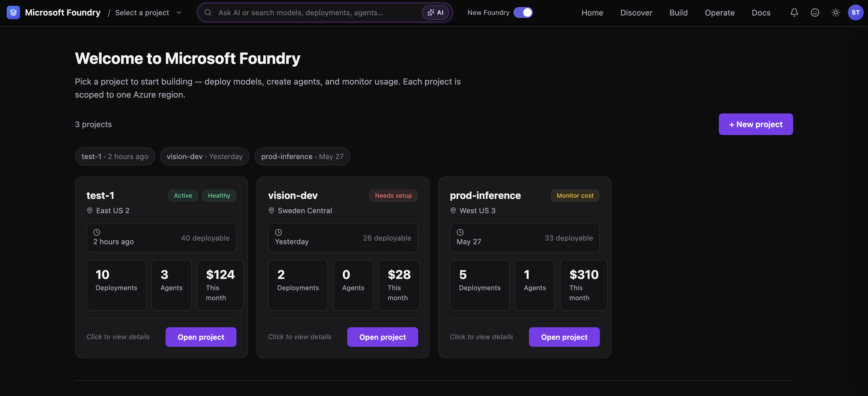The image size is (868, 396).
Task: Click the Monitor cost badge
Action: pyautogui.click(x=575, y=196)
